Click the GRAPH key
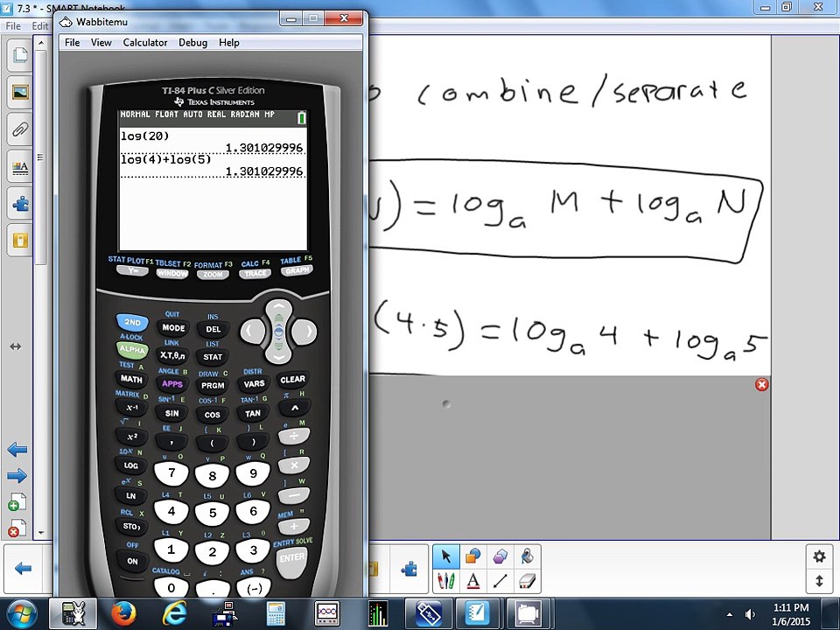 [297, 270]
